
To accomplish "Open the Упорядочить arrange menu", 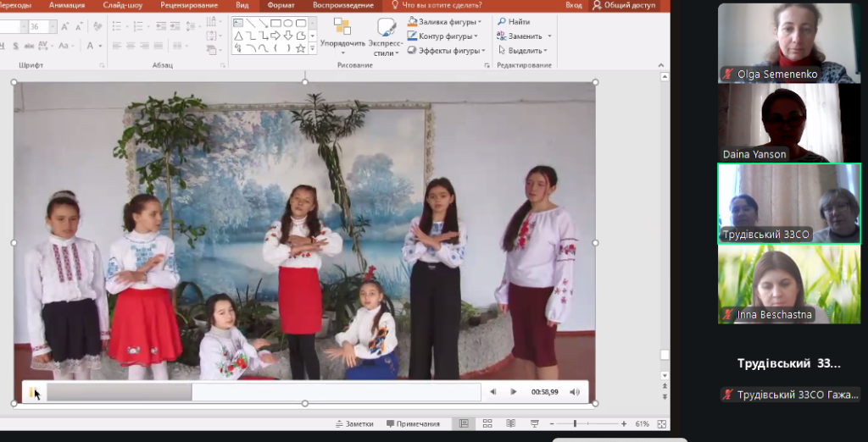I will click(342, 34).
